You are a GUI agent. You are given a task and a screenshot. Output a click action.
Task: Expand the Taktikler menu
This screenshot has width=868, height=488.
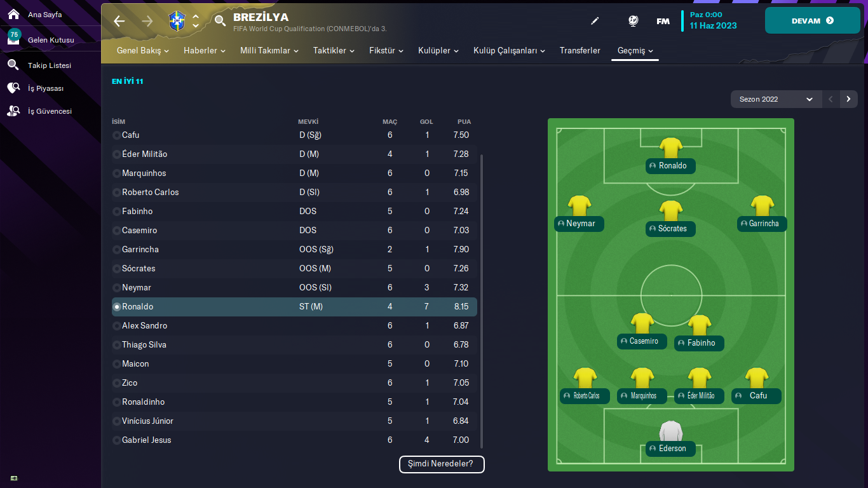click(334, 51)
